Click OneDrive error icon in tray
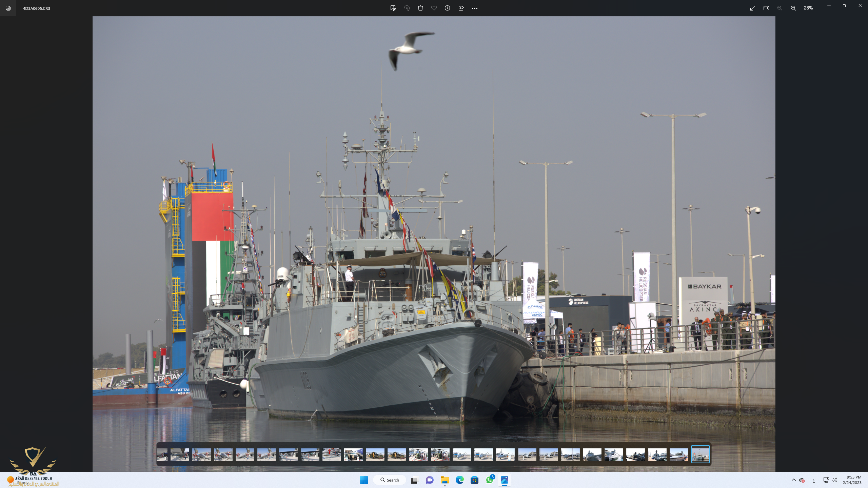868x488 pixels. [802, 480]
